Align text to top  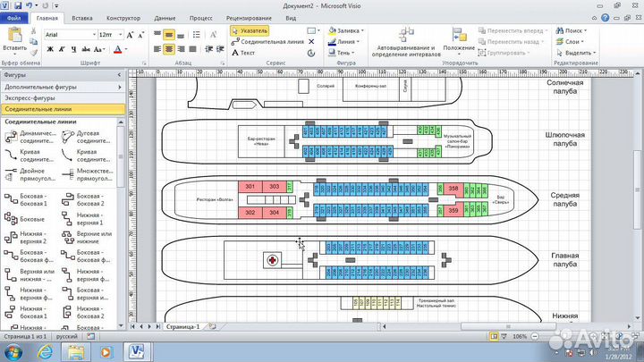[157, 35]
